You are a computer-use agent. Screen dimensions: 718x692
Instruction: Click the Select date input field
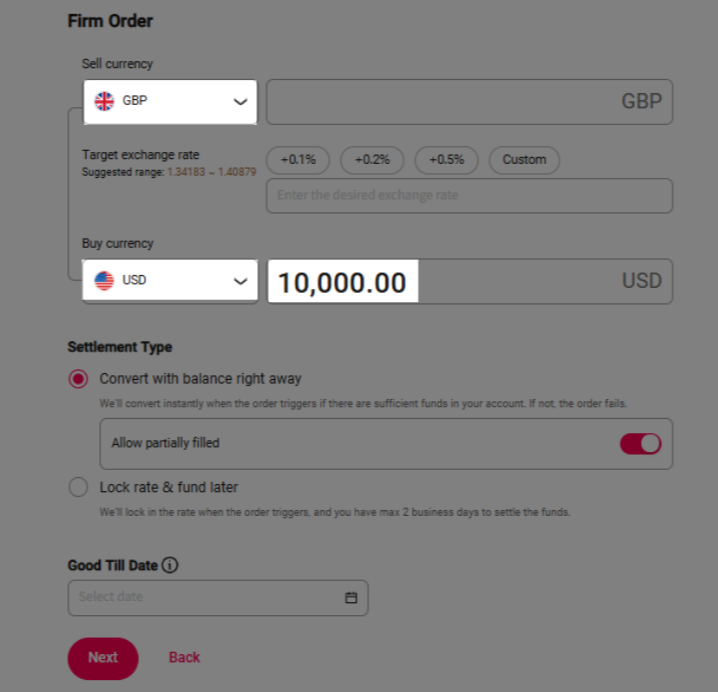pos(205,598)
